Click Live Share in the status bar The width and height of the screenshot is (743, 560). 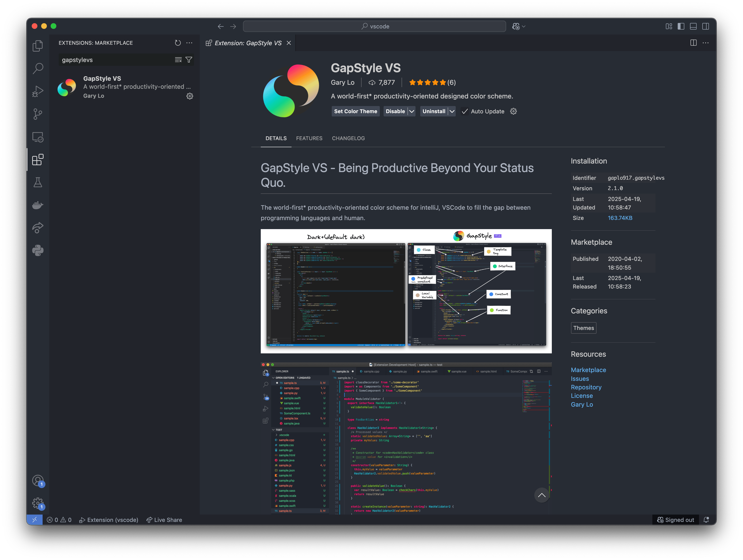(164, 520)
